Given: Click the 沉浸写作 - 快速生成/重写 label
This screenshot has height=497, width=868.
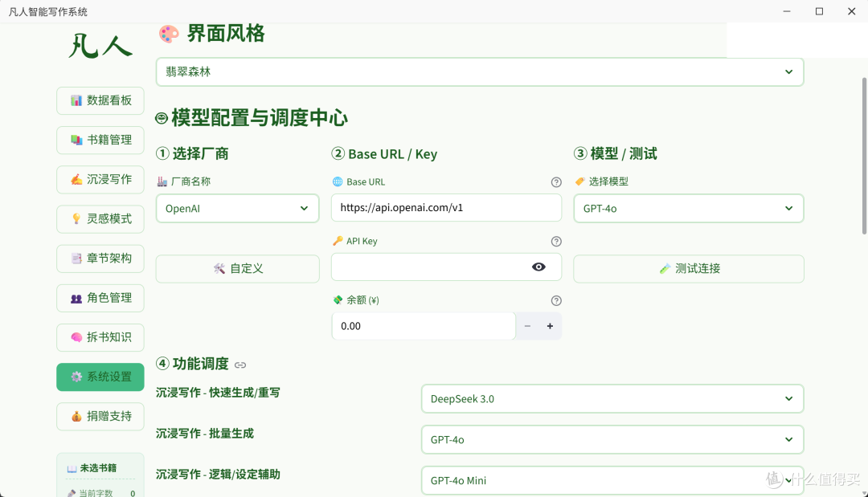Looking at the screenshot, I should point(218,393).
